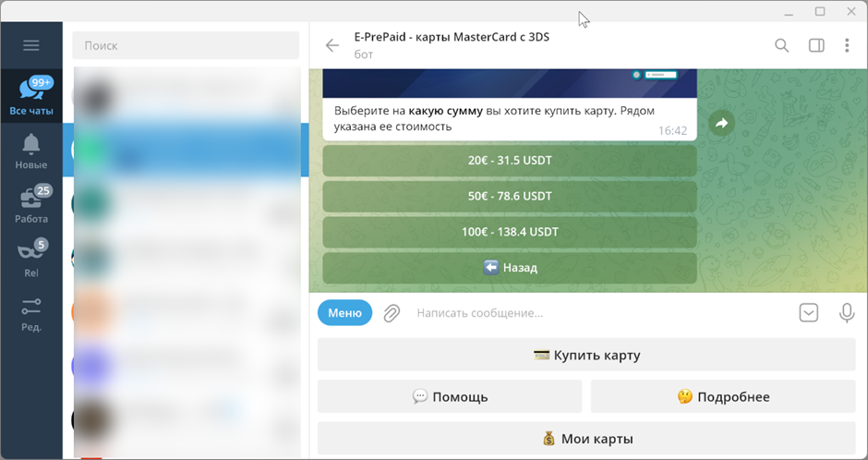The image size is (868, 460).
Task: Open folder editing via Ред.
Action: pos(31,314)
